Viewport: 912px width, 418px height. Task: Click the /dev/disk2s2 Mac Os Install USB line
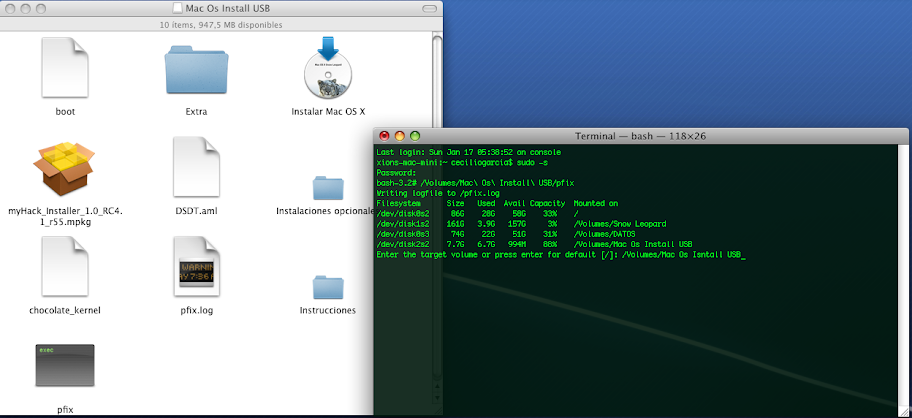pos(534,244)
